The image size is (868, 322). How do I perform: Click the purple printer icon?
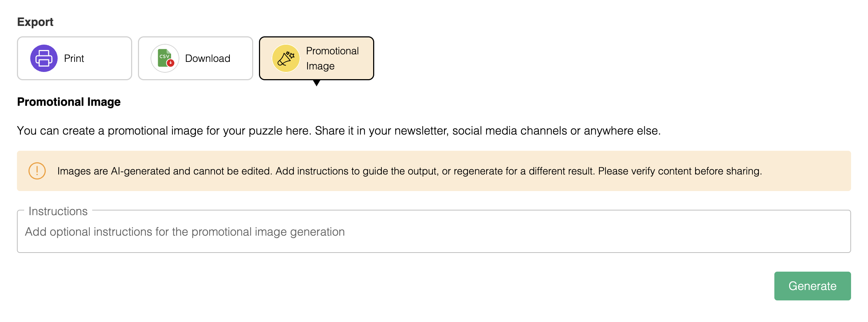click(44, 58)
